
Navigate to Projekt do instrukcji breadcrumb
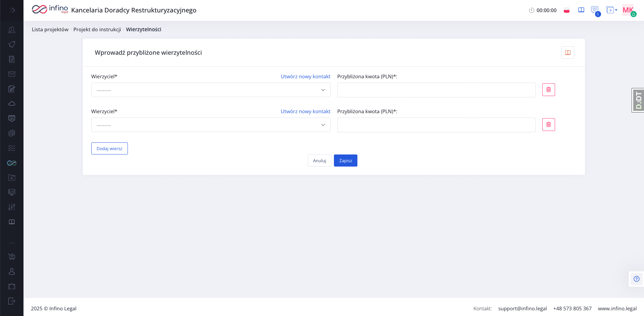click(97, 30)
